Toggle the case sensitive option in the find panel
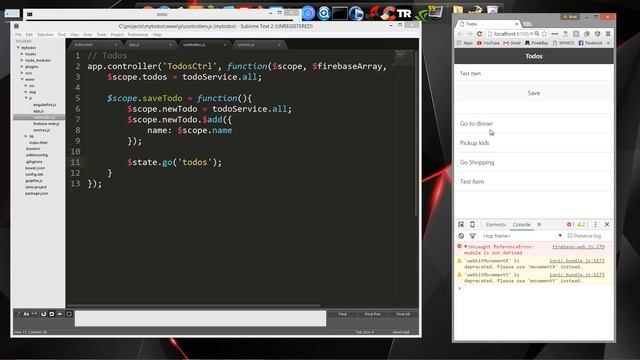This screenshot has width=640, height=360. click(x=26, y=314)
